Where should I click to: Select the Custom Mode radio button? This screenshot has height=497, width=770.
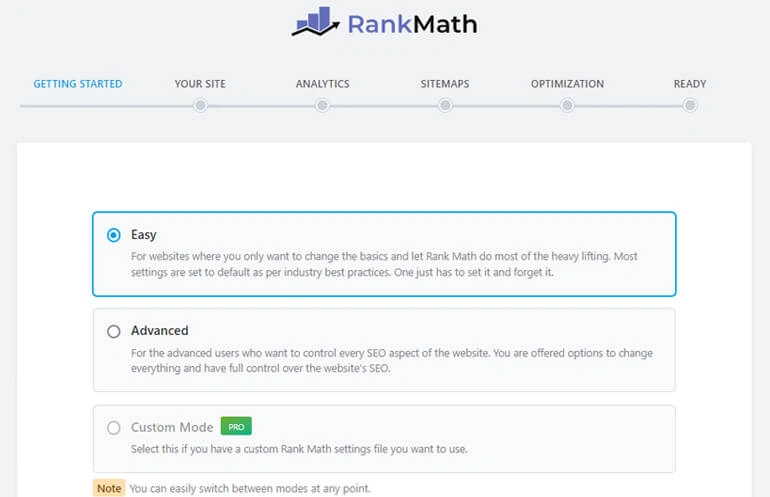(x=113, y=428)
